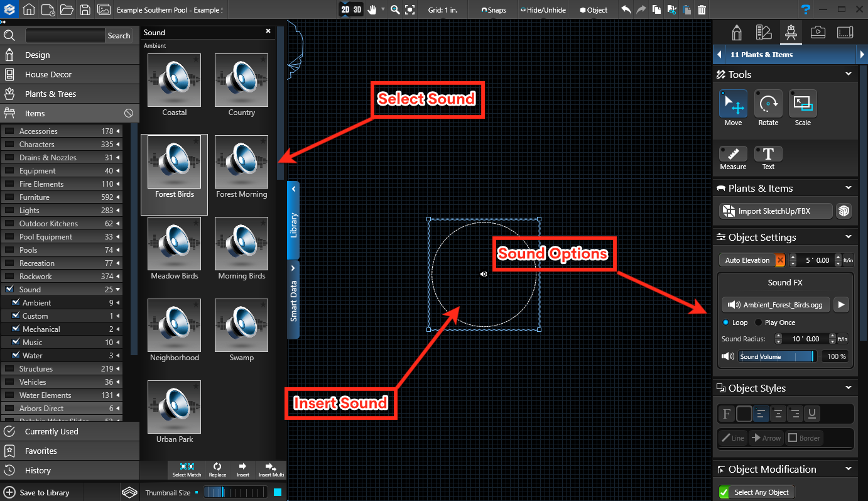
Task: Collapse the Tools panel
Action: point(849,74)
